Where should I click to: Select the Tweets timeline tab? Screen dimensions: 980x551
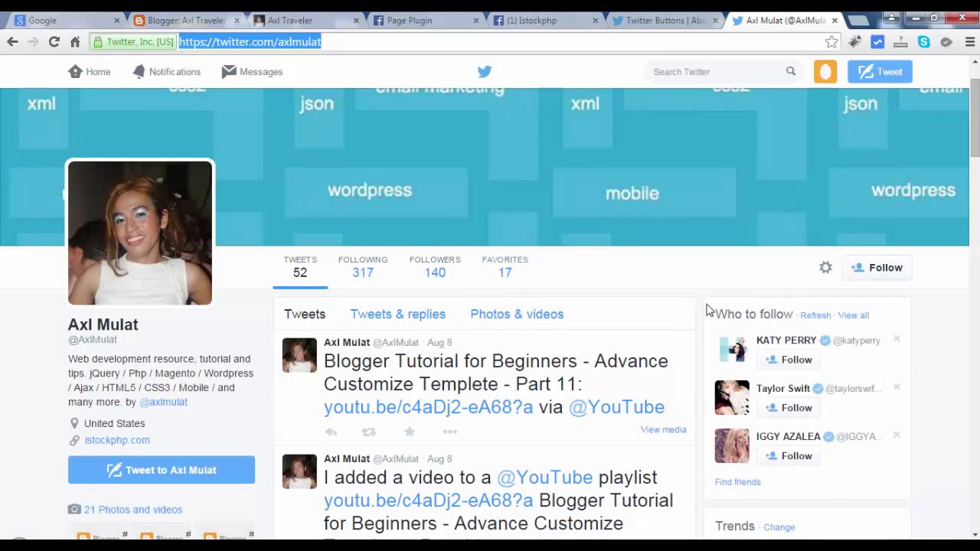point(305,315)
